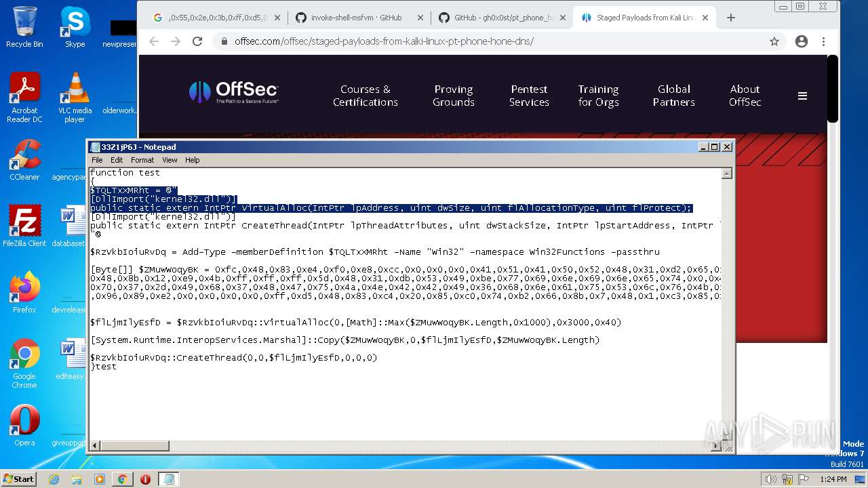Open the editeasy Word document icon
This screenshot has width=868, height=488.
pyautogui.click(x=70, y=360)
